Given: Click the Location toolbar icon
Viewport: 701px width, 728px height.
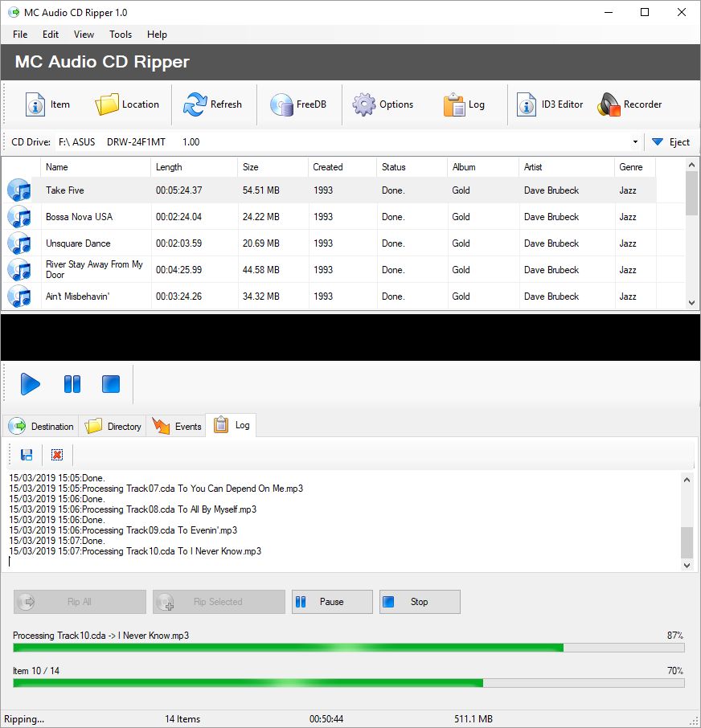Looking at the screenshot, I should tap(128, 104).
